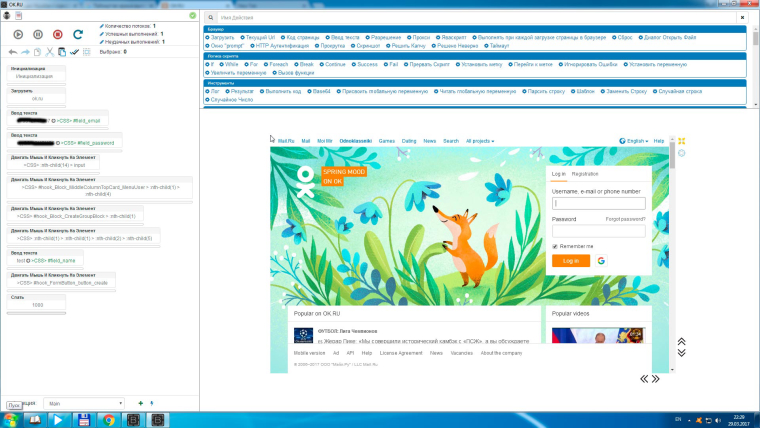
Task: Click the Undo arrow icon
Action: tap(12, 51)
